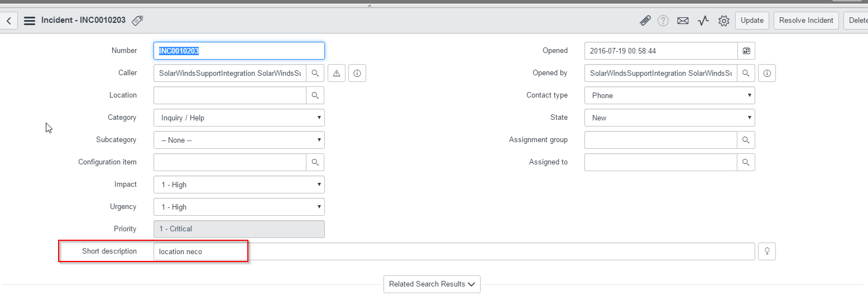This screenshot has height=296, width=868.
Task: Open the Subcategory dropdown
Action: pos(239,140)
